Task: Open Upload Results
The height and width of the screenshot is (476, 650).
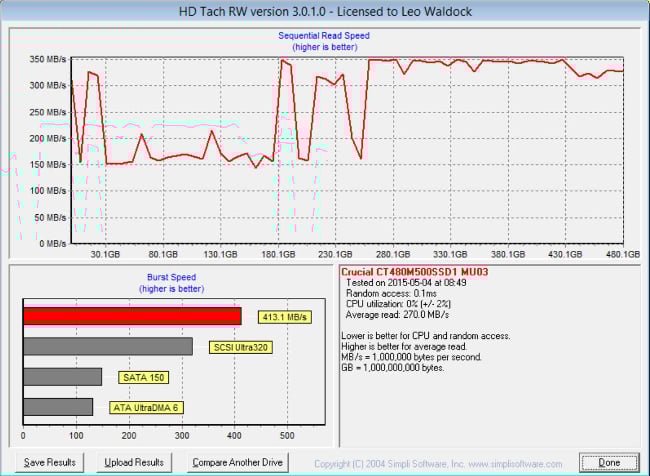Action: [x=134, y=462]
